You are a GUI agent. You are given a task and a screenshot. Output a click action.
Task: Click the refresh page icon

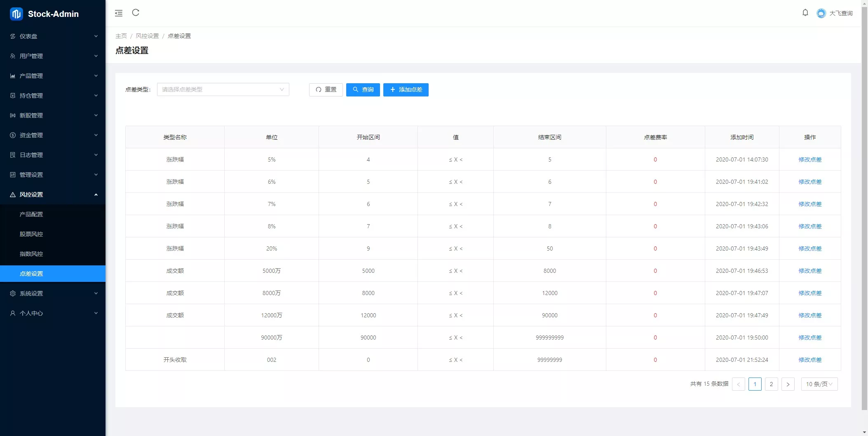click(136, 13)
